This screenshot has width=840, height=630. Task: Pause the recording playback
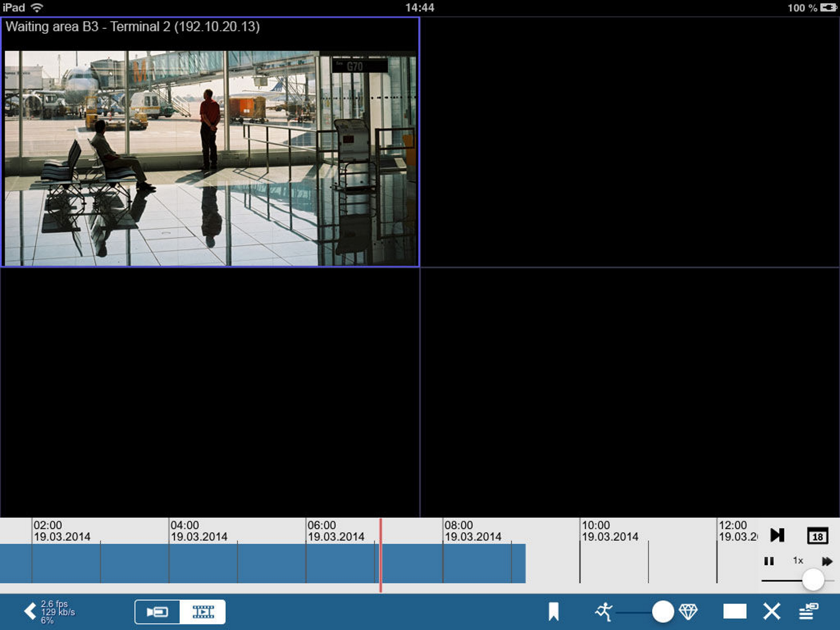coord(769,561)
